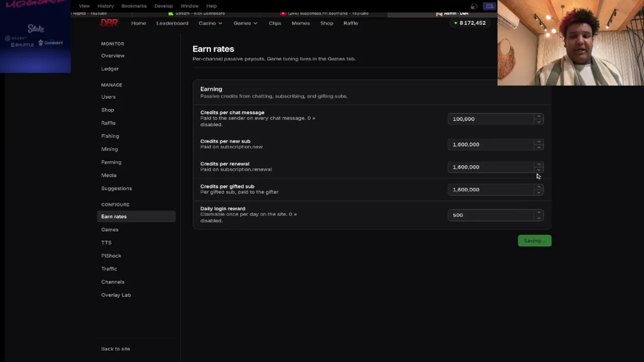The width and height of the screenshot is (644, 362).
Task: Click the Daily login reward input field
Action: coord(496,215)
